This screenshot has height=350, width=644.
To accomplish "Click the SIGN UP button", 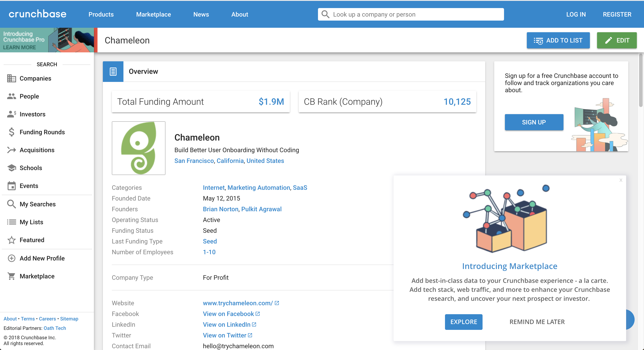I will pyautogui.click(x=534, y=122).
